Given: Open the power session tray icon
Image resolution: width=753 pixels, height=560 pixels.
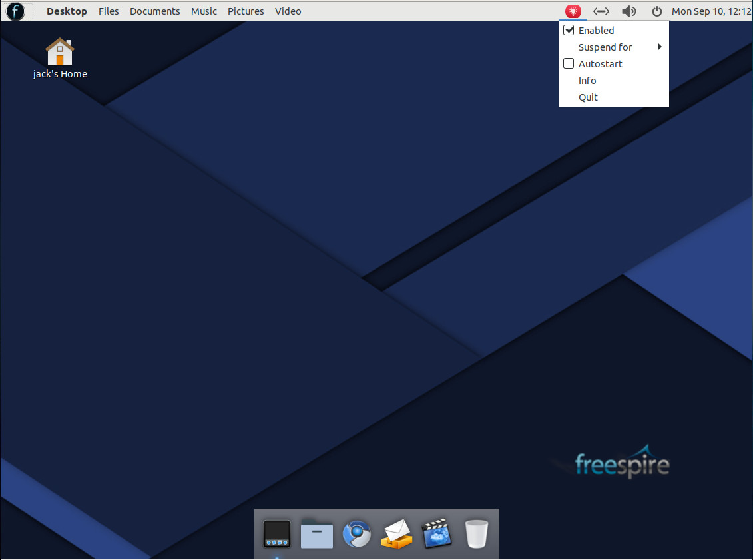Looking at the screenshot, I should pyautogui.click(x=656, y=11).
